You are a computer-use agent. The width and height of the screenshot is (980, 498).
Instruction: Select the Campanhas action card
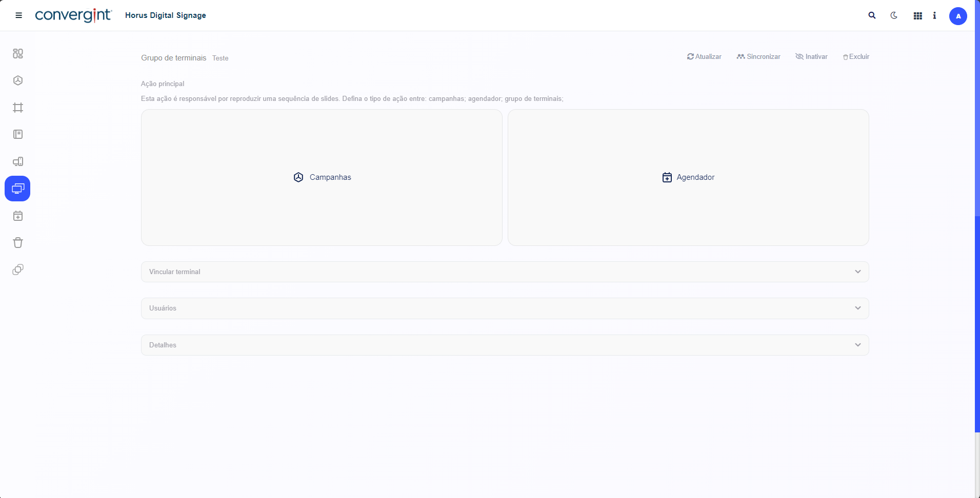pyautogui.click(x=322, y=177)
